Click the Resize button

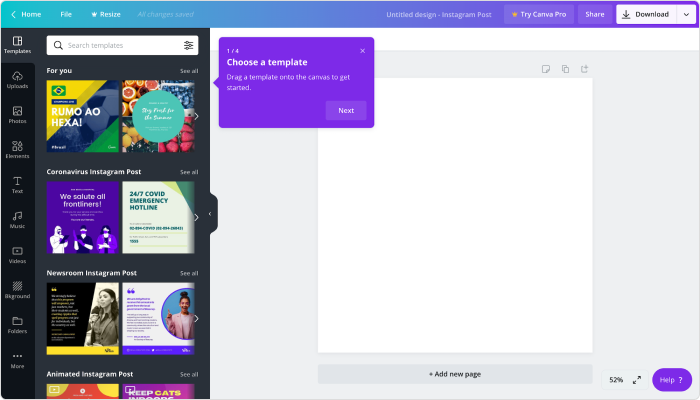point(106,14)
